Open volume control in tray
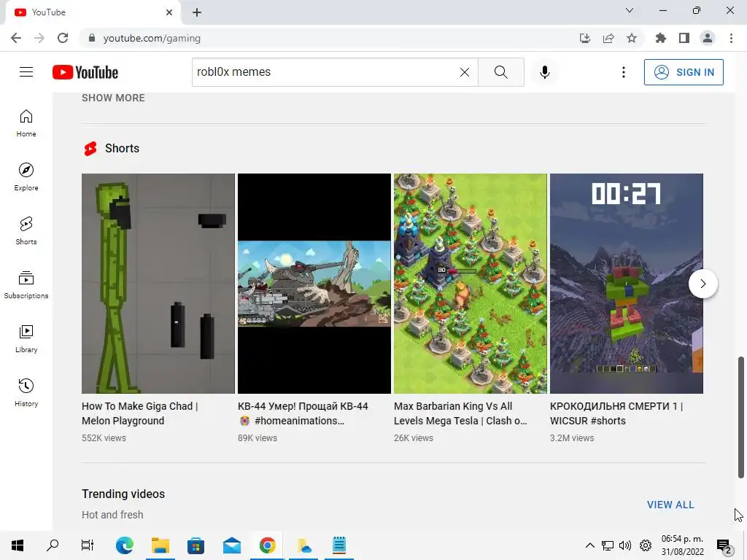 (625, 545)
